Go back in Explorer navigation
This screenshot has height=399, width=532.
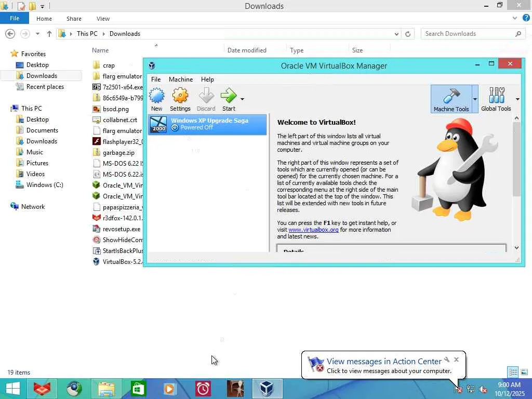10,34
